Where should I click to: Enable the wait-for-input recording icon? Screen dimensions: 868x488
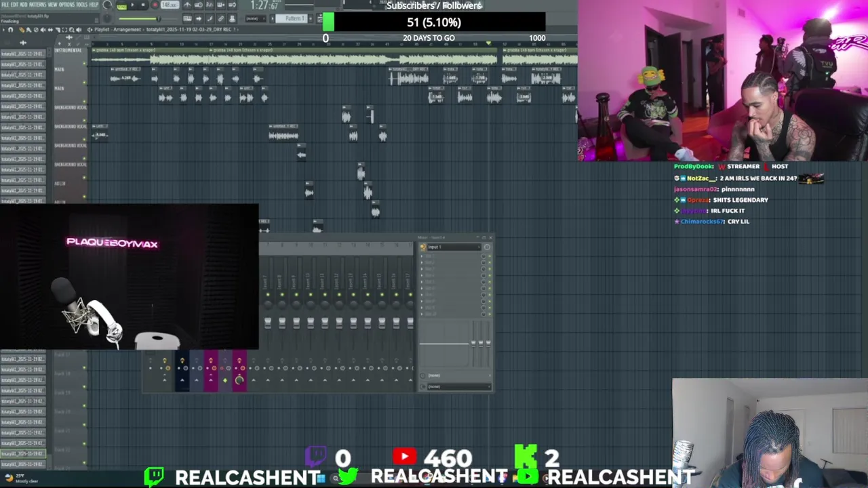click(x=199, y=5)
